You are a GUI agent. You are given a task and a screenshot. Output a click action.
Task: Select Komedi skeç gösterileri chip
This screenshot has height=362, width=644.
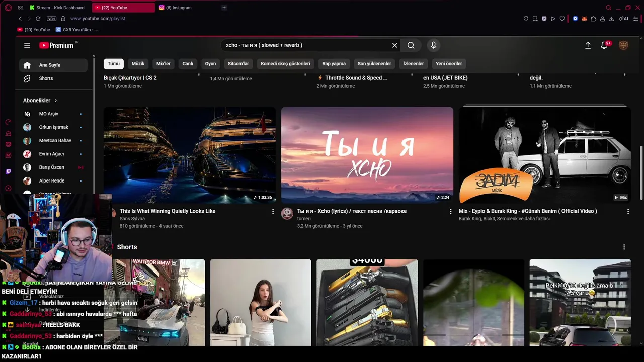pyautogui.click(x=285, y=64)
